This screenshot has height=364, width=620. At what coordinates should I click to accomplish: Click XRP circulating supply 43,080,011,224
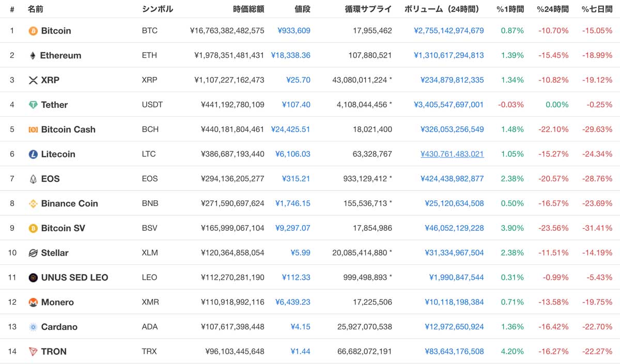(x=359, y=80)
